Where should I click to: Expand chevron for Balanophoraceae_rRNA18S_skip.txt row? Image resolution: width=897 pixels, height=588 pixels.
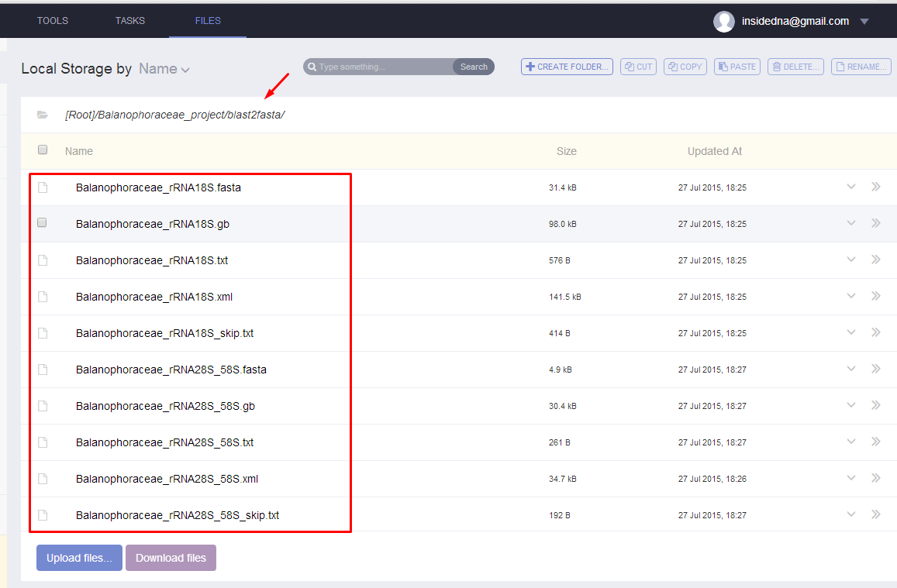pos(851,332)
